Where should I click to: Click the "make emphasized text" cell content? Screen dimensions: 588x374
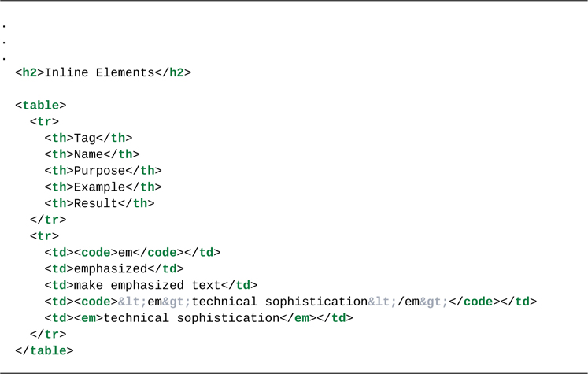[147, 286]
